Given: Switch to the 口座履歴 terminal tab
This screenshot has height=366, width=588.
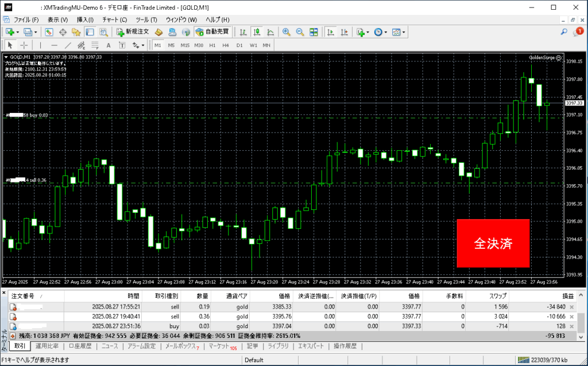Looking at the screenshot, I should (80, 346).
